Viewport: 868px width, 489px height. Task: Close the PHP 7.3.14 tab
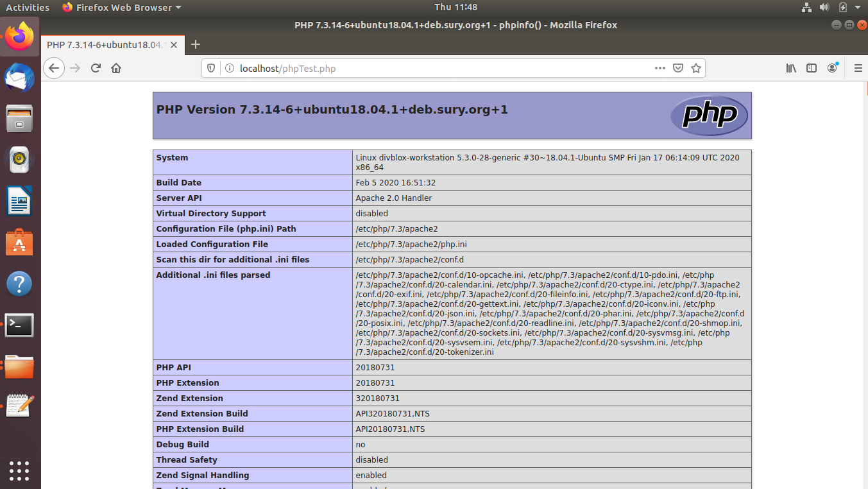click(x=174, y=45)
